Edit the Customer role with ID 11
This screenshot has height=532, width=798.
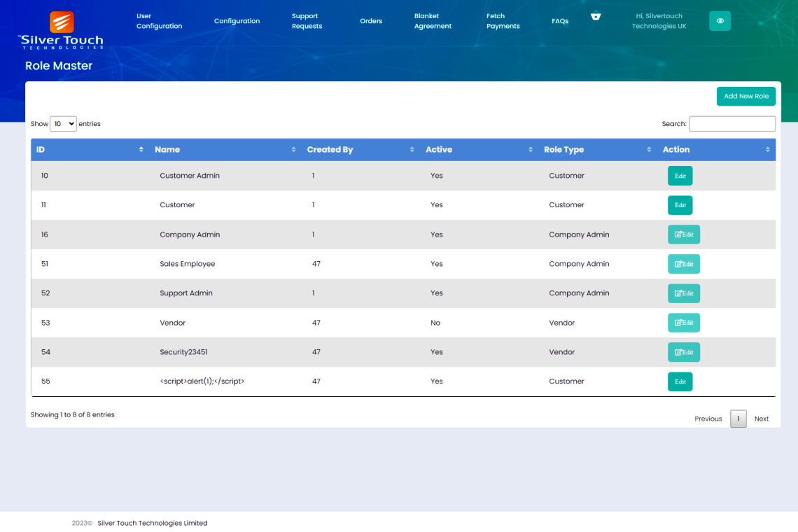coord(680,205)
